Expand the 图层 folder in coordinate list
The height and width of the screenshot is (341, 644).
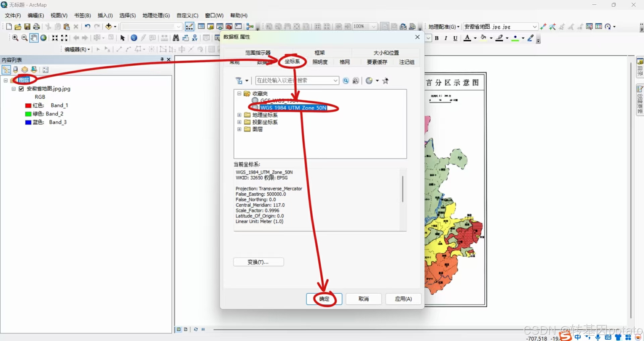239,129
